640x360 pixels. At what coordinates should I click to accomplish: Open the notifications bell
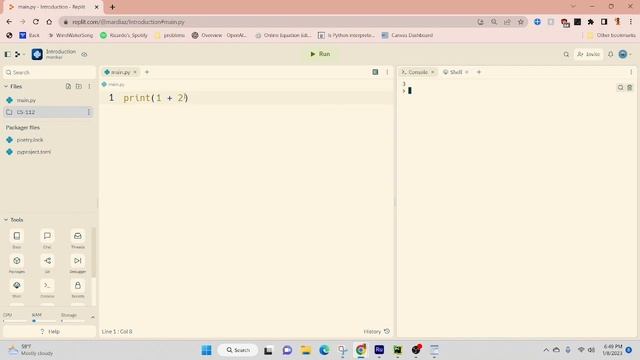[611, 54]
